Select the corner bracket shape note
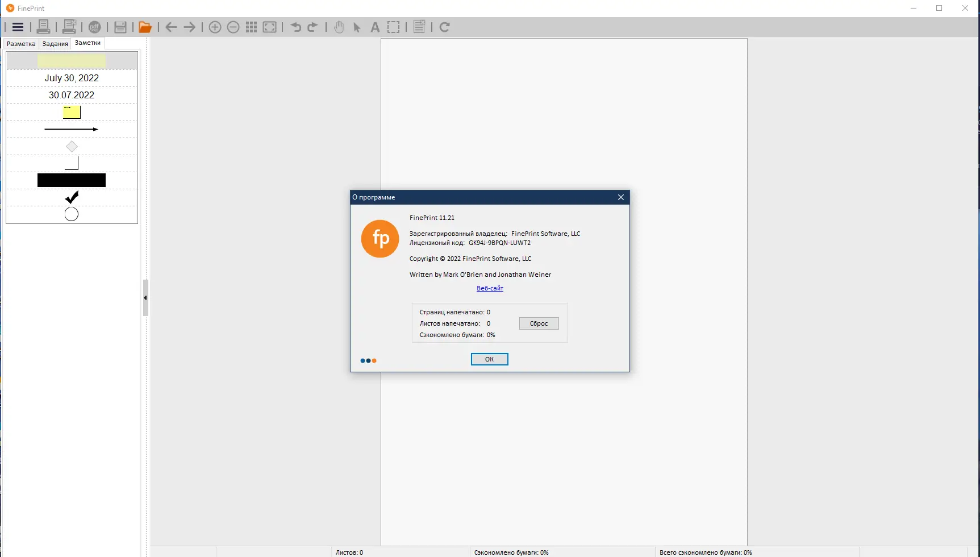The image size is (980, 557). tap(72, 163)
